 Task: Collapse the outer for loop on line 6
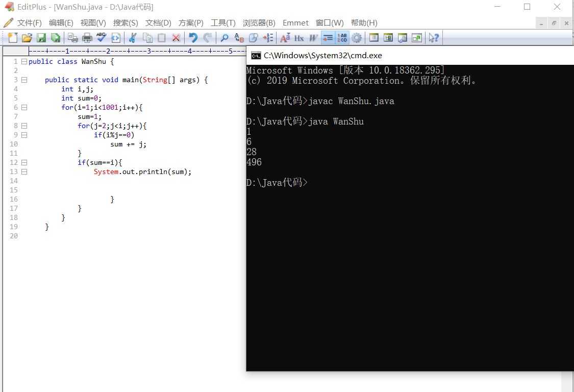coord(24,107)
